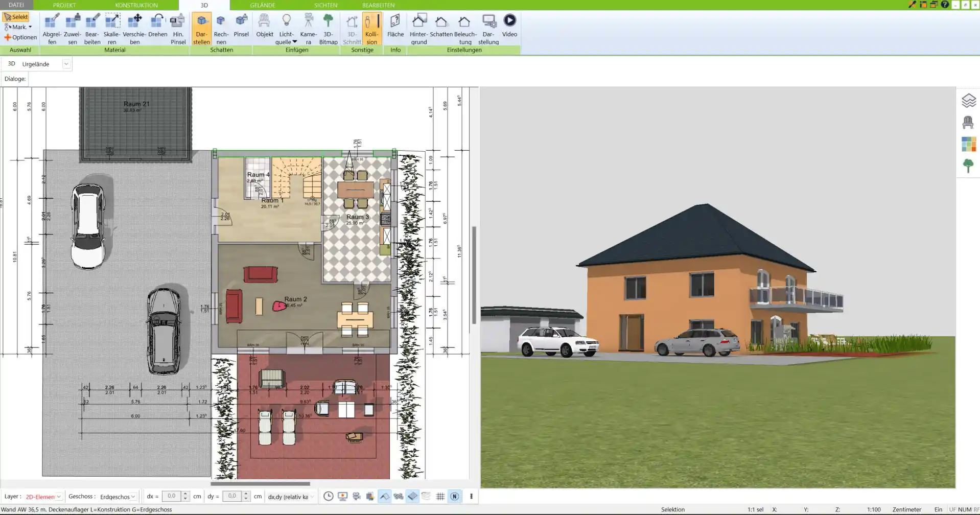Switch to the PROJEKT tab

[x=64, y=5]
